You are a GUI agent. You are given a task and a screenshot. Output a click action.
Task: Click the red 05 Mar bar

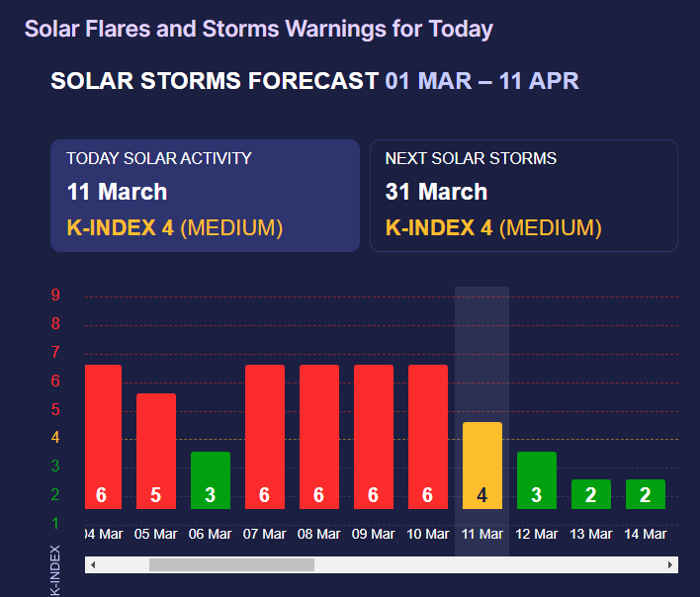[156, 451]
